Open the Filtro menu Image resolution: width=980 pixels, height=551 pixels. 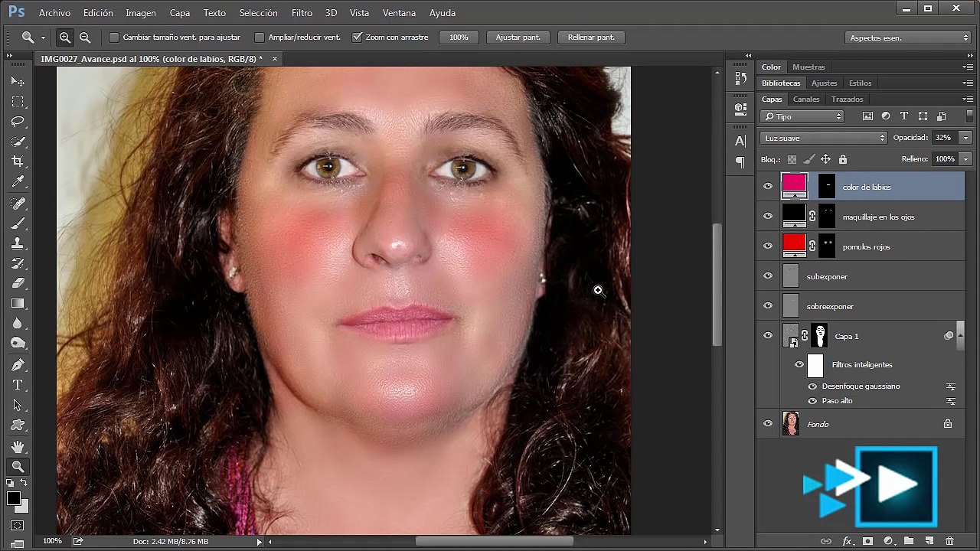[302, 13]
